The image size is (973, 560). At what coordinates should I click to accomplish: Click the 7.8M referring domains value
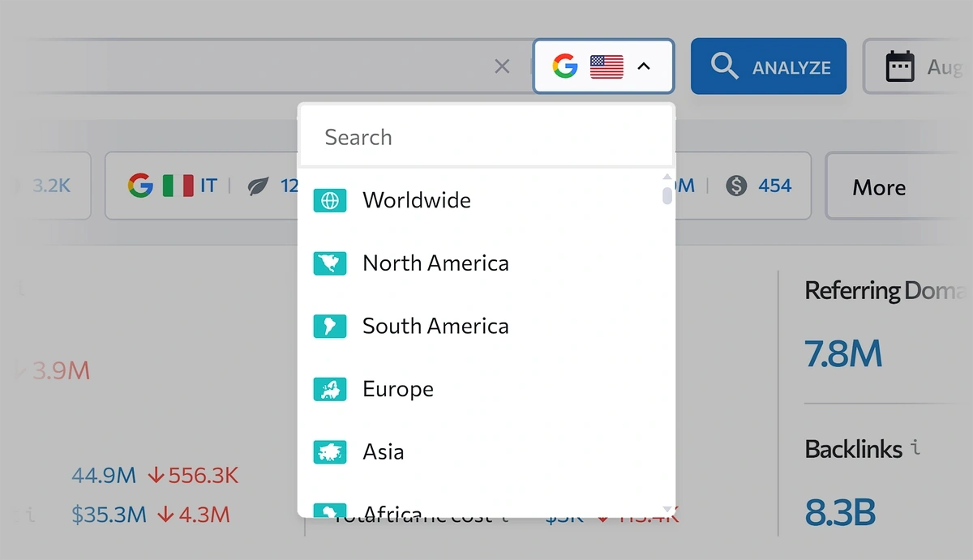pos(843,354)
